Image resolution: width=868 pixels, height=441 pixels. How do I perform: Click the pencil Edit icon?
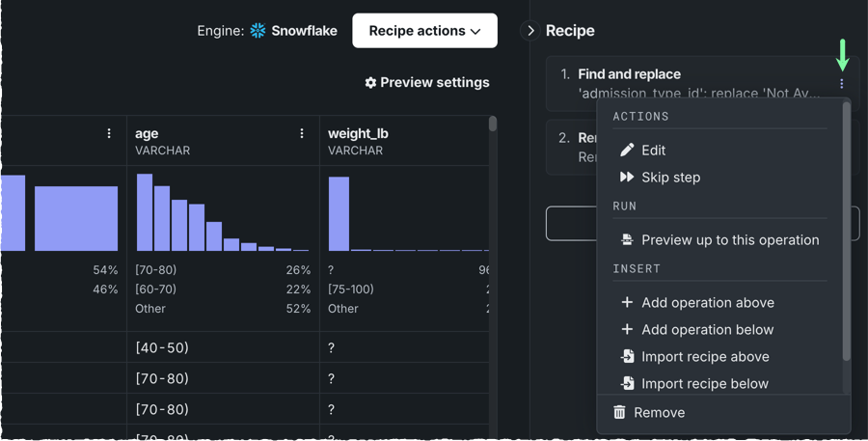tap(627, 150)
